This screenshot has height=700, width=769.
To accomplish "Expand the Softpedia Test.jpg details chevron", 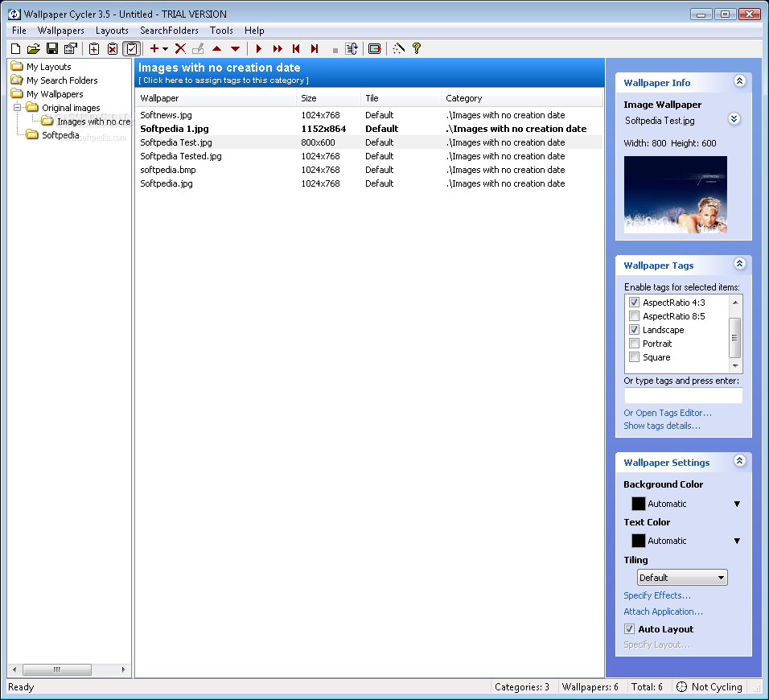I will point(734,119).
